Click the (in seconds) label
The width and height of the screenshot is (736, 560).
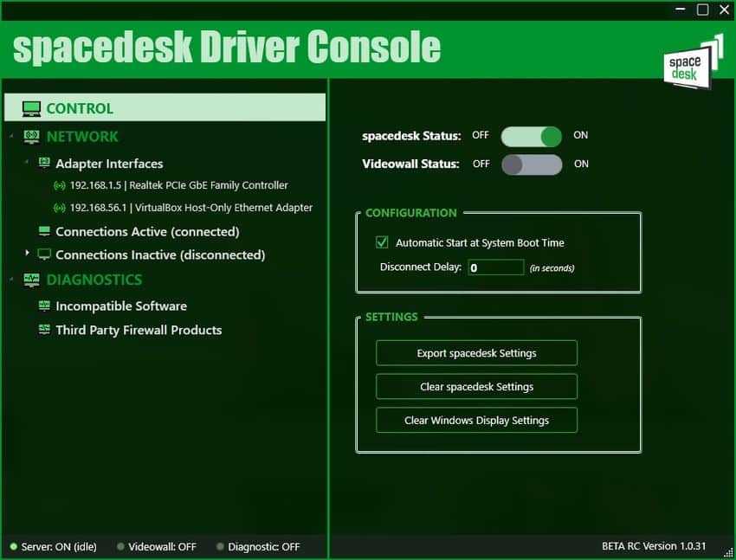click(x=552, y=268)
